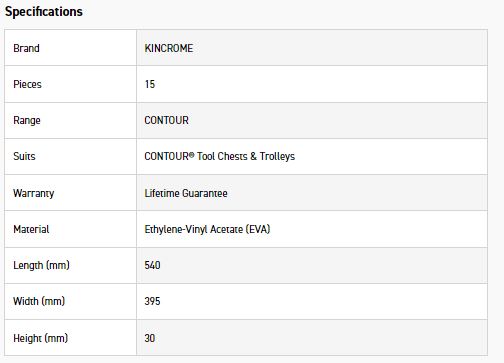
Task: Click the width value 395
Action: click(x=152, y=301)
